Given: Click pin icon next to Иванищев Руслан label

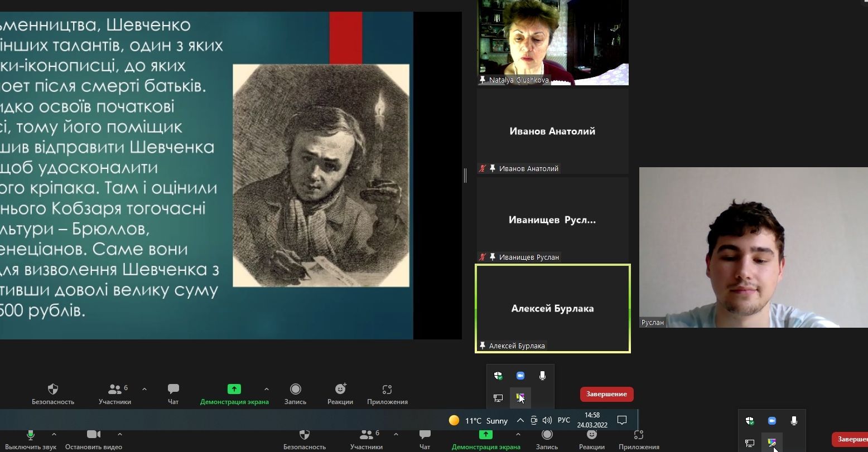Looking at the screenshot, I should 493,257.
